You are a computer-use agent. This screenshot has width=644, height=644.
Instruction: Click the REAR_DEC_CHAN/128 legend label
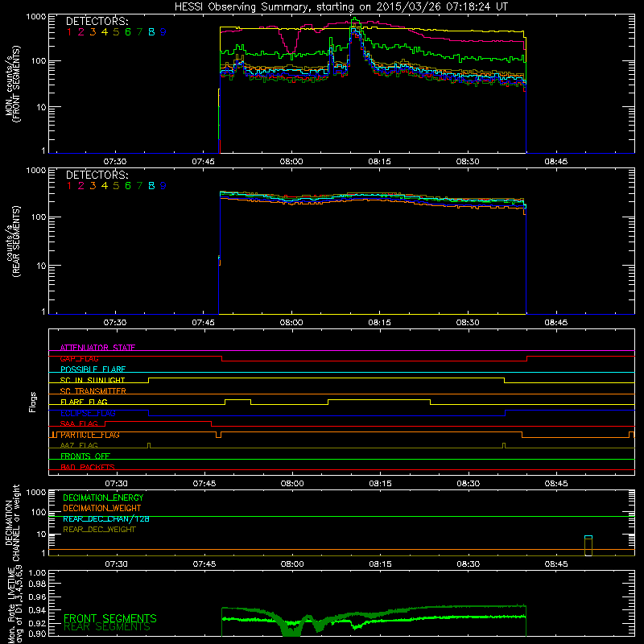(x=106, y=518)
